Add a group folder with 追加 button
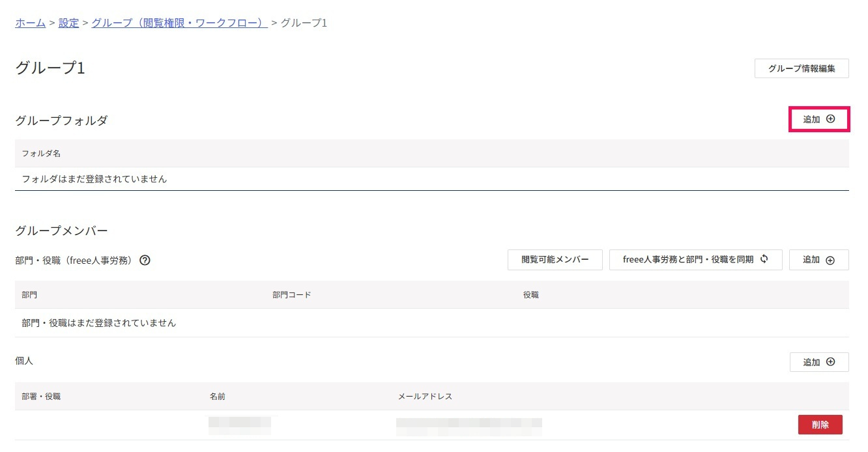The height and width of the screenshot is (452, 868). tap(819, 119)
